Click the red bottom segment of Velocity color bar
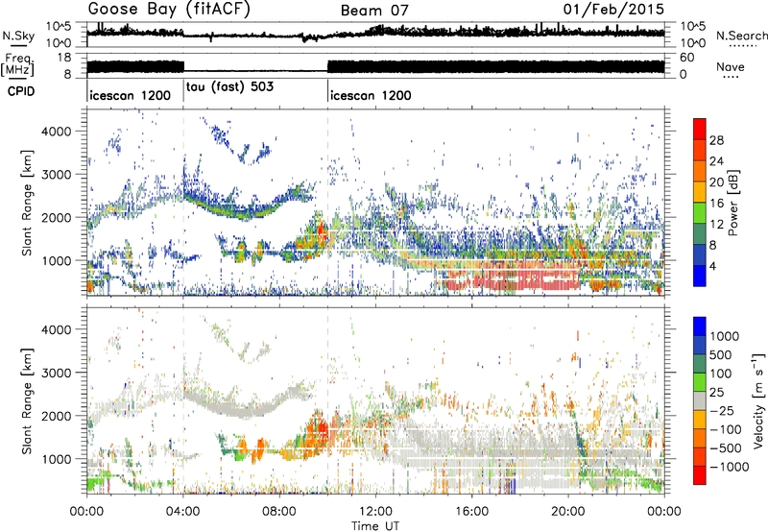Image resolution: width=768 pixels, height=532 pixels. click(x=700, y=475)
